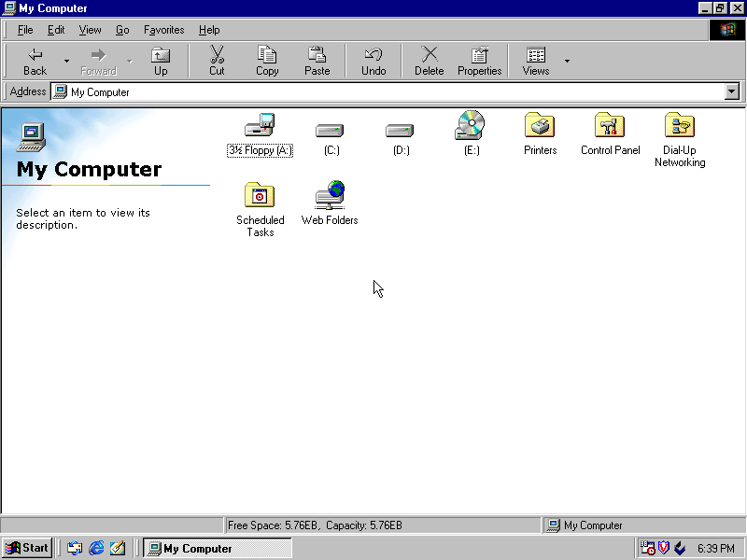
Task: Click the large My Computer panel icon
Action: tap(32, 137)
